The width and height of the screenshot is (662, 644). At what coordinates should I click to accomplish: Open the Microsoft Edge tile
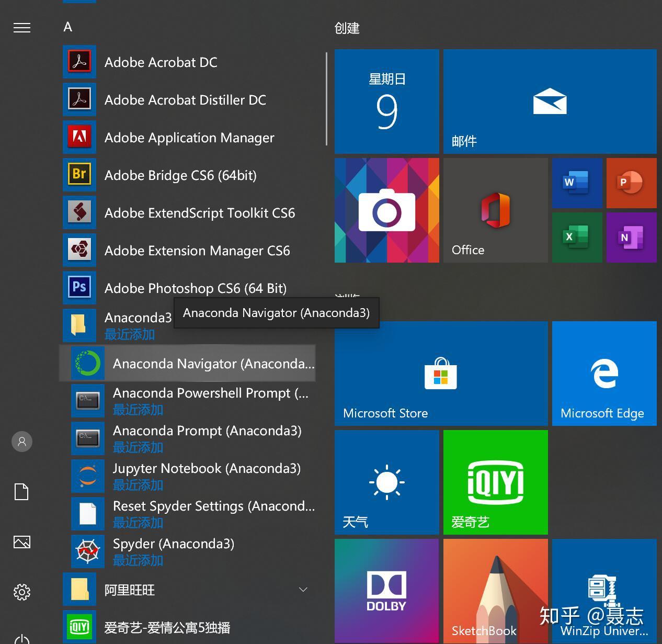coord(604,374)
